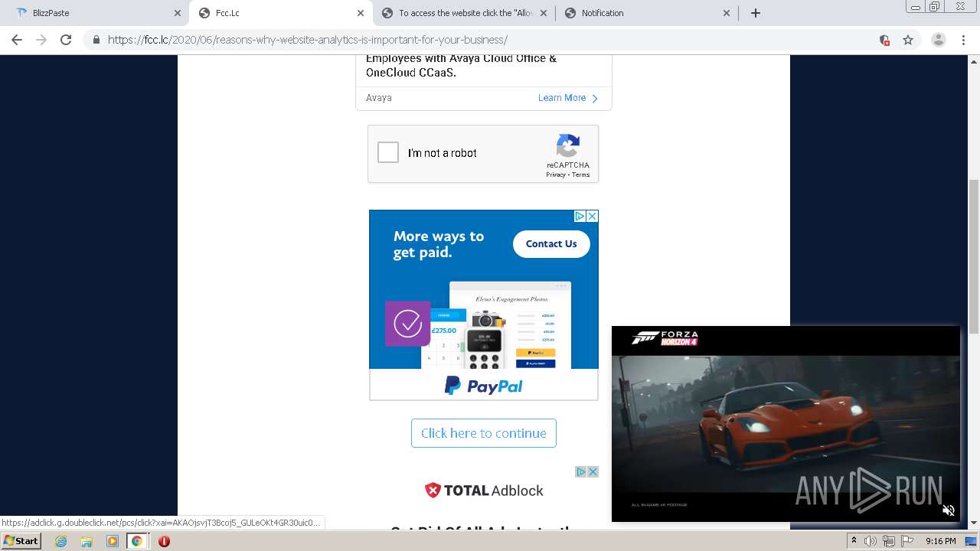Click the page vertical scrollbar thumb

pos(974,256)
